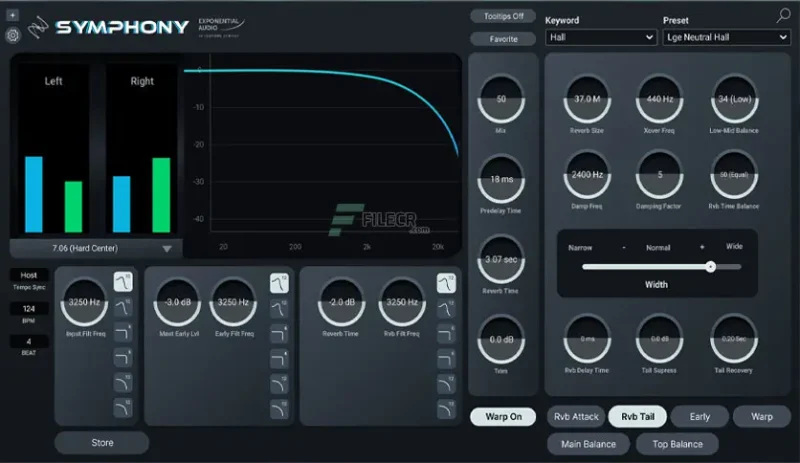This screenshot has height=463, width=800.
Task: Pick the lower brickwall filter shape beside Input Filt Freq
Action: point(123,358)
